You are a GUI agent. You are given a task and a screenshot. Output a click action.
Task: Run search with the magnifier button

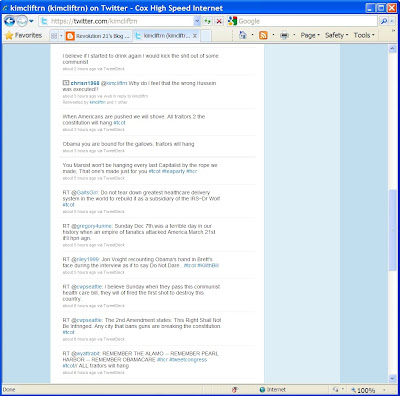pos(384,21)
